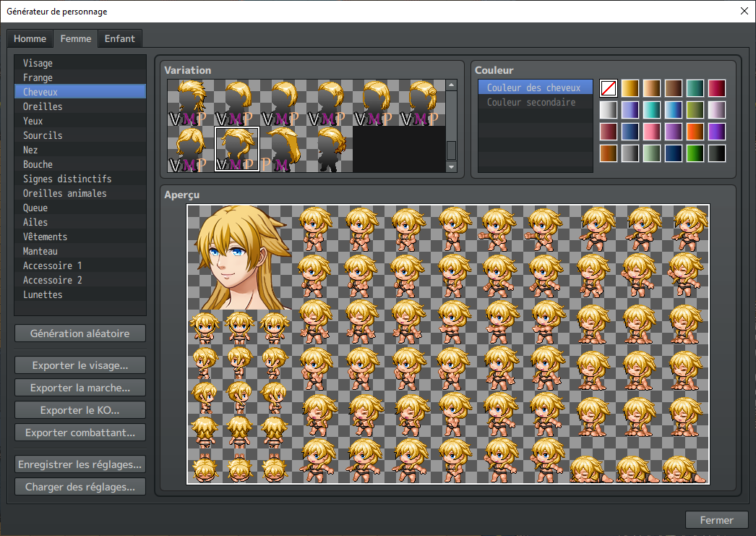Select Signes distinctifs in the list
Image resolution: width=756 pixels, height=536 pixels.
[80, 179]
